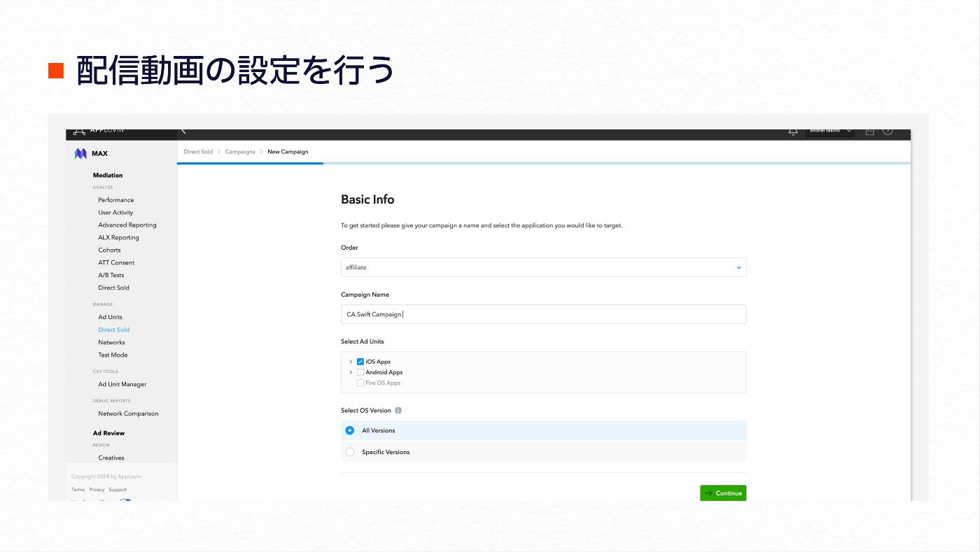
Task: Click the MAX logo icon in sidebar
Action: tap(80, 154)
